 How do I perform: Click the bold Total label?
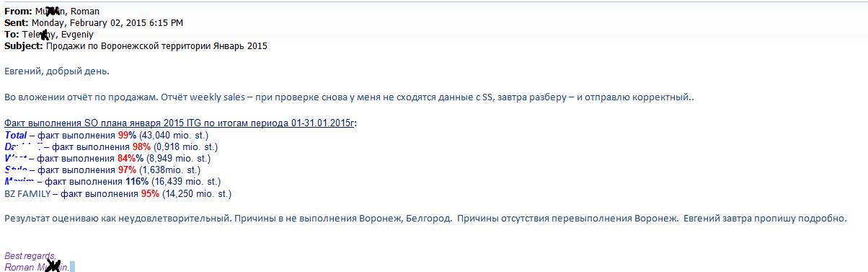coord(15,135)
